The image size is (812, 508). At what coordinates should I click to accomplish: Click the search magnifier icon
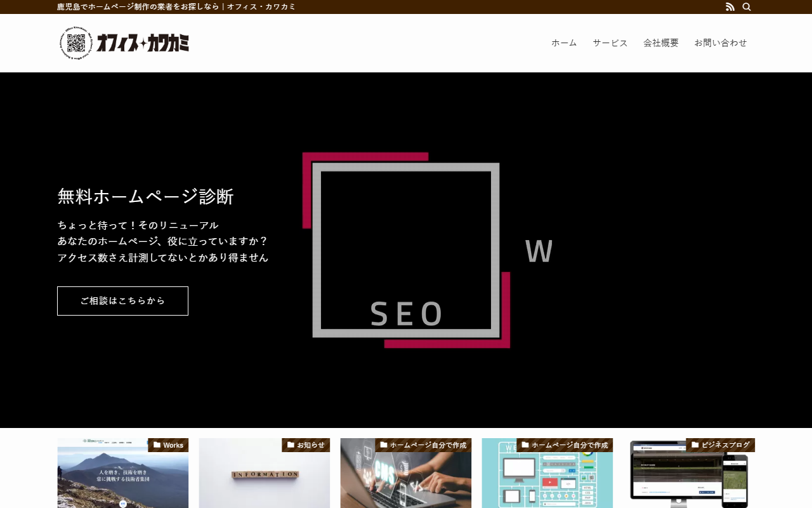point(747,7)
